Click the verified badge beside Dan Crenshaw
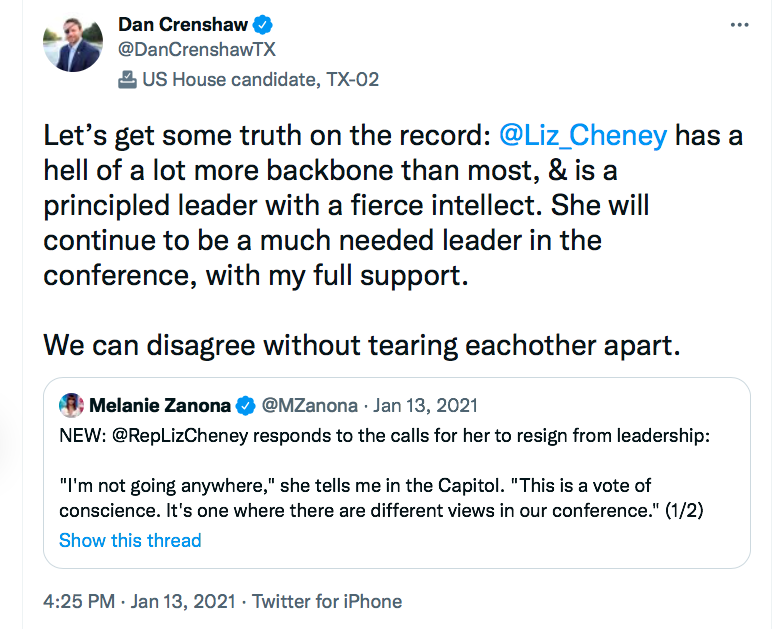This screenshot has height=629, width=775. pyautogui.click(x=267, y=23)
